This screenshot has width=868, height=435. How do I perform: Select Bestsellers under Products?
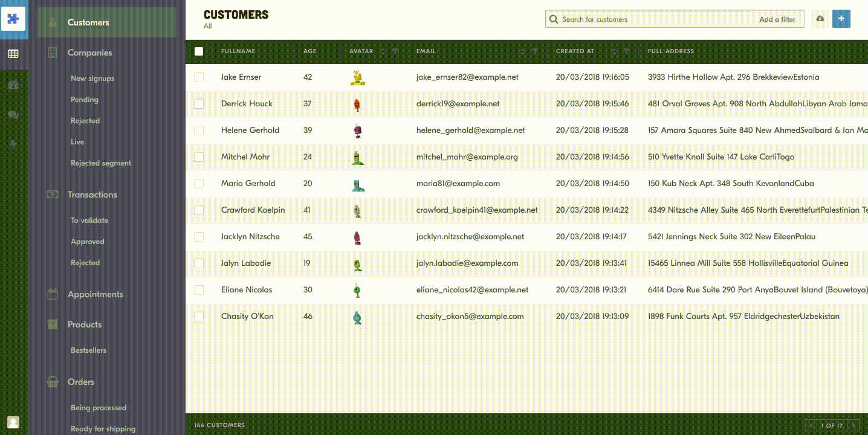[88, 350]
